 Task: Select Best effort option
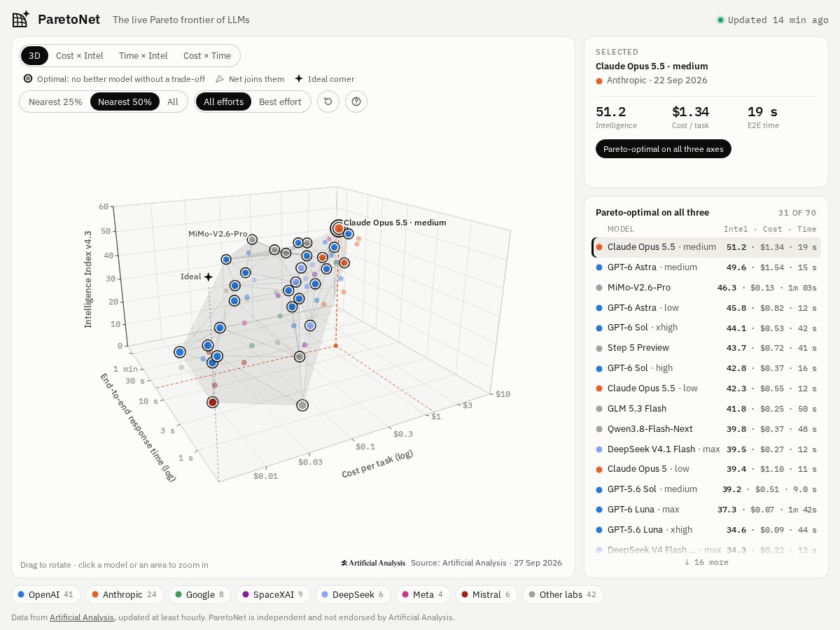[280, 101]
